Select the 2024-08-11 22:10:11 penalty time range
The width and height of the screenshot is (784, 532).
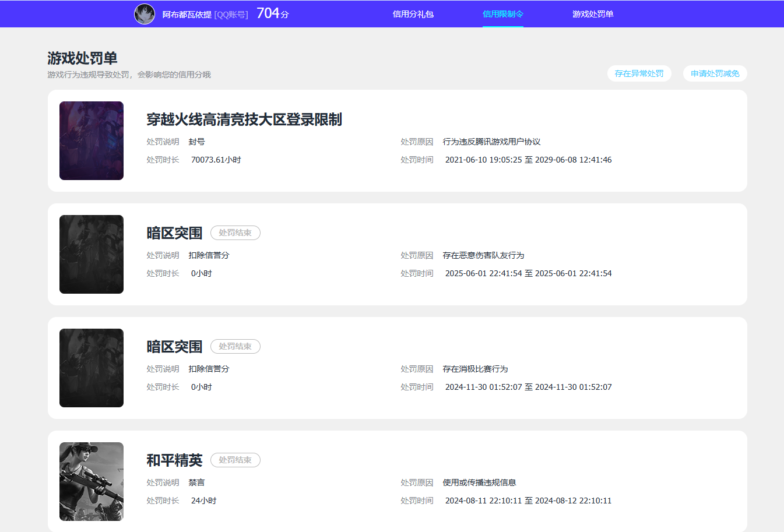click(529, 501)
